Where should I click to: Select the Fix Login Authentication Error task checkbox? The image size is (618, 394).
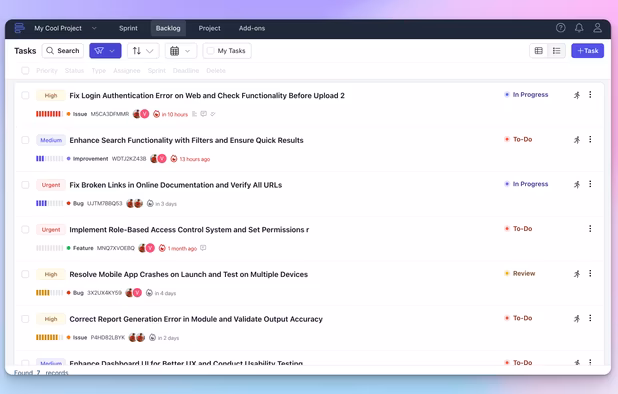coord(25,95)
